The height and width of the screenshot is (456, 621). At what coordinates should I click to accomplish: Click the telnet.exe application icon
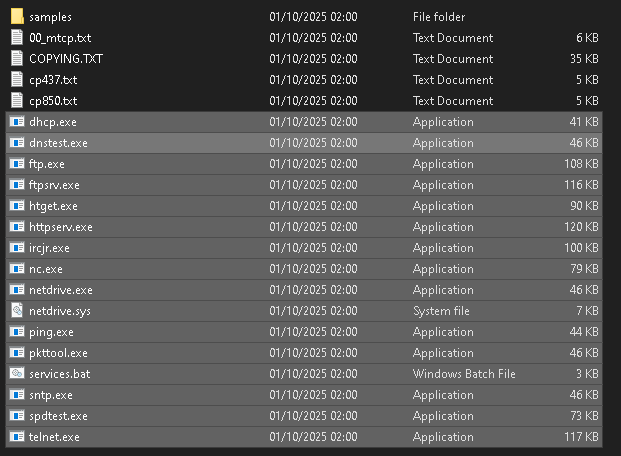(17, 437)
